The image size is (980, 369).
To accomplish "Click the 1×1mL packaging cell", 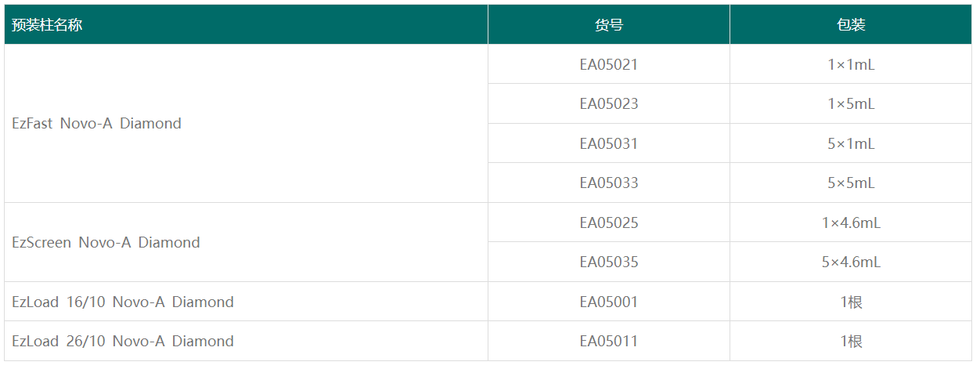I will point(851,65).
